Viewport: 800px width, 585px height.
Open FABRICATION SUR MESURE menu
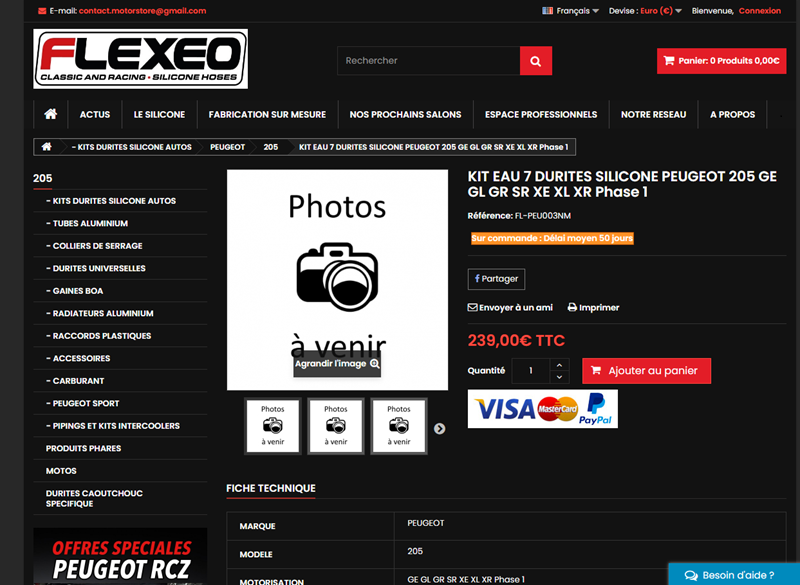(267, 114)
